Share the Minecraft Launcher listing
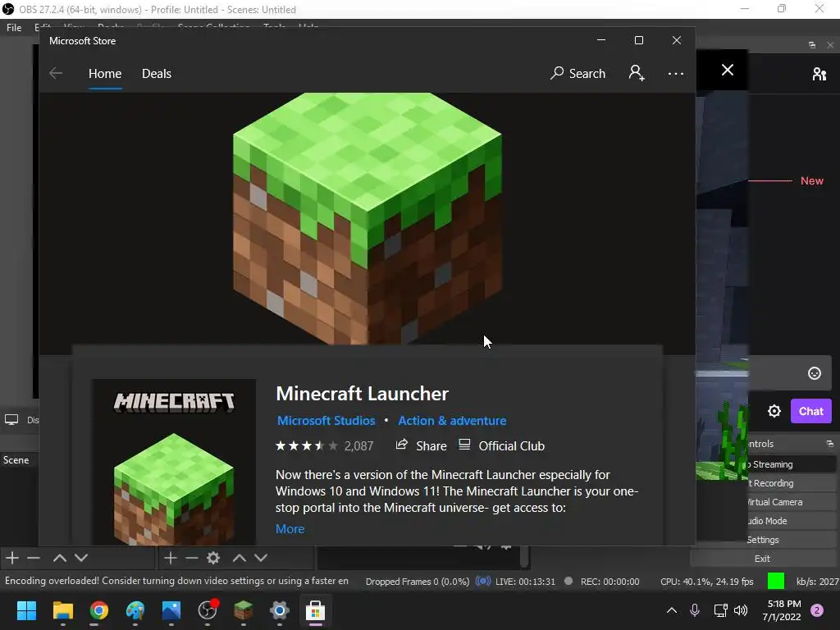Image resolution: width=840 pixels, height=630 pixels. [x=421, y=445]
